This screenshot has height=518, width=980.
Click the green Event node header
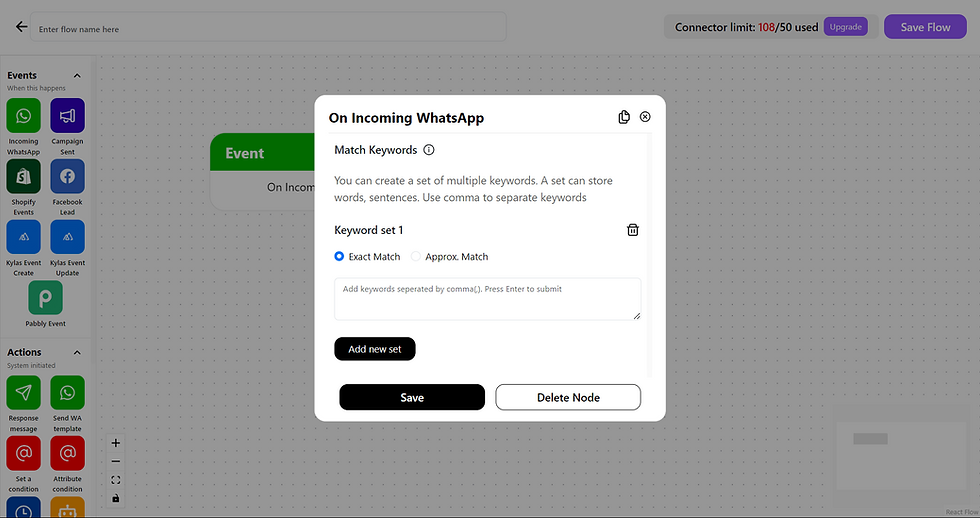point(262,152)
